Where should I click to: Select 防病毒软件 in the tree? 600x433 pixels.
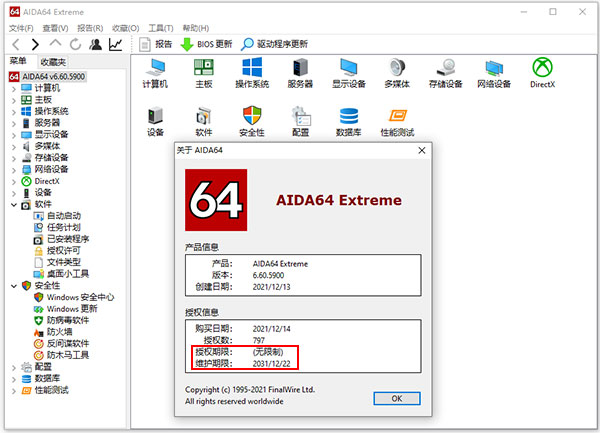point(61,321)
